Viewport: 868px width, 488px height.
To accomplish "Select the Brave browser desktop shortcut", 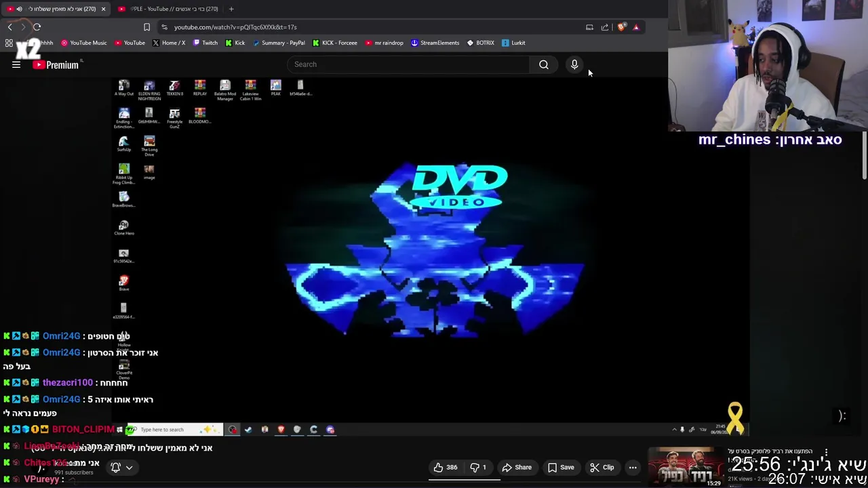I will (123, 283).
